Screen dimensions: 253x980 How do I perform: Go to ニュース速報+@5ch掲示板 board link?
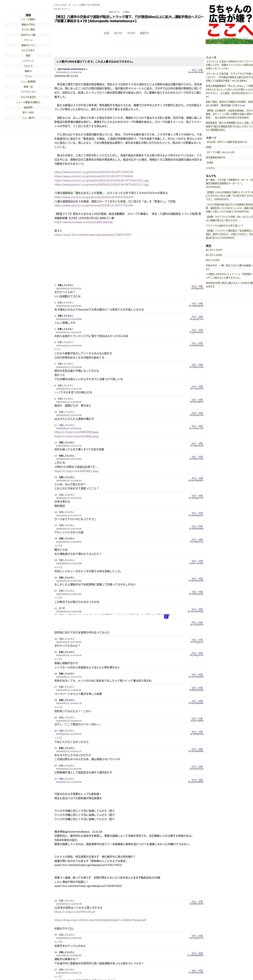[x=86, y=5]
